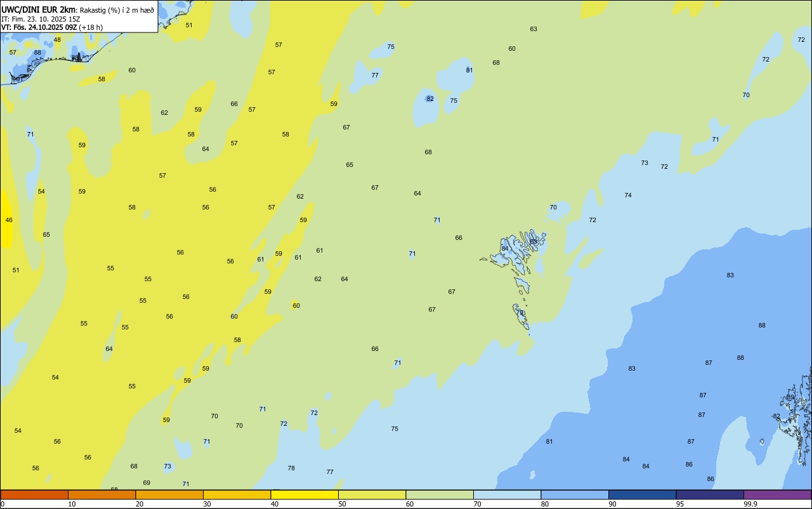Click the light blue 70–80 legend swatch
Image resolution: width=812 pixels, height=509 pixels.
[x=507, y=494]
